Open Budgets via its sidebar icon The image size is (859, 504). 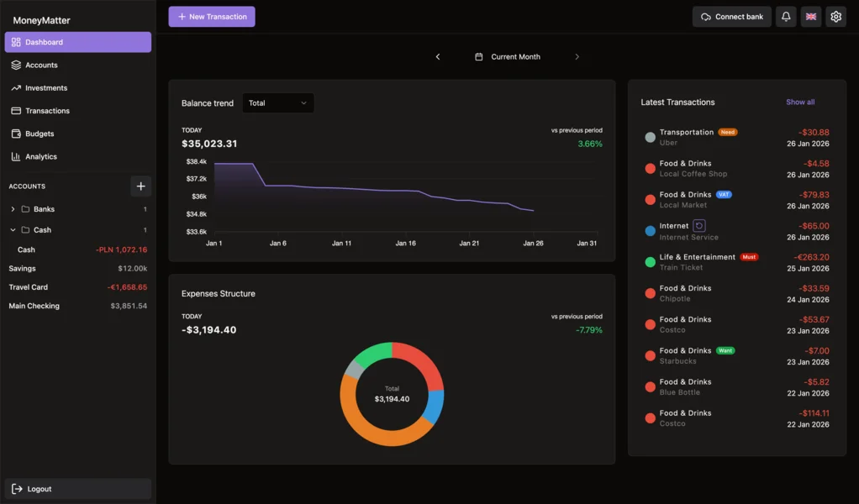(x=17, y=133)
